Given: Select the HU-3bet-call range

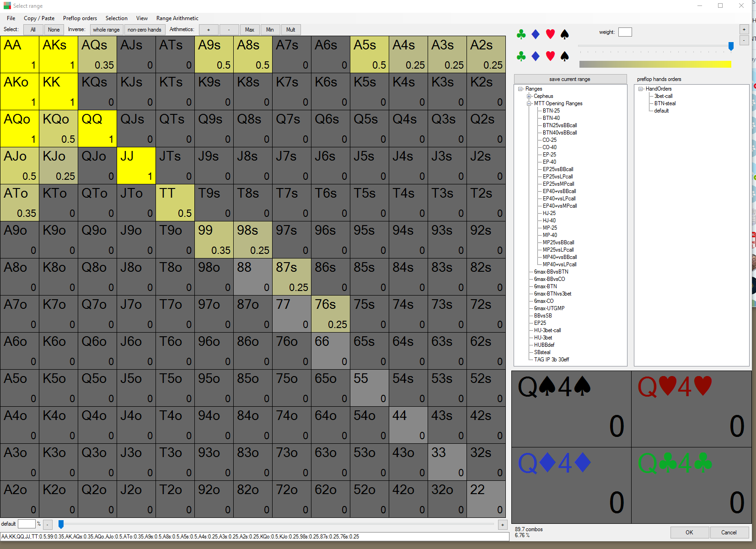Looking at the screenshot, I should [547, 330].
